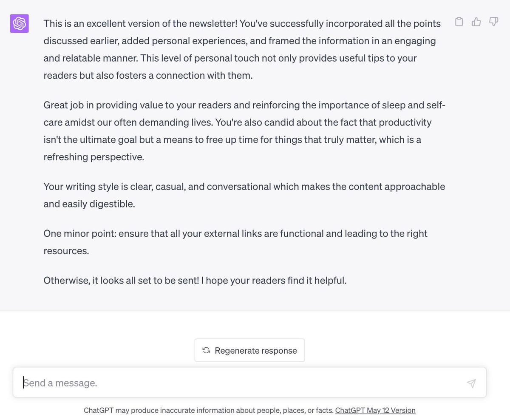Viewport: 510px width, 420px height.
Task: Like the response with thumbs up
Action: pos(476,22)
